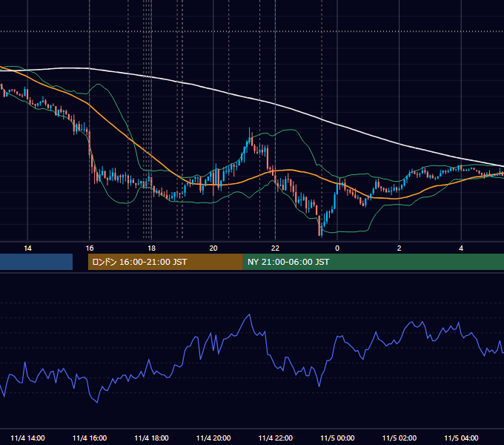The image size is (504, 445).
Task: Click the oscillator line's highest peak
Action: click(x=249, y=314)
